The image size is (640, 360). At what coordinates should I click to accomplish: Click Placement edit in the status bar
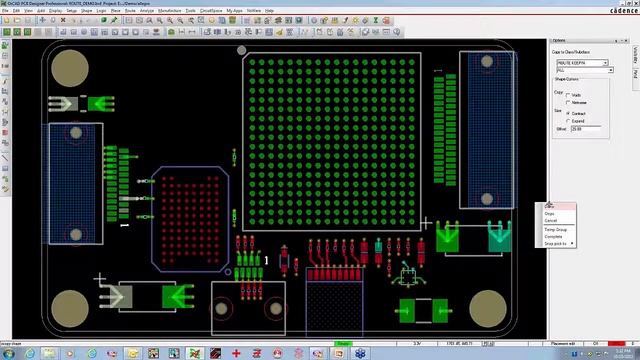tap(563, 344)
